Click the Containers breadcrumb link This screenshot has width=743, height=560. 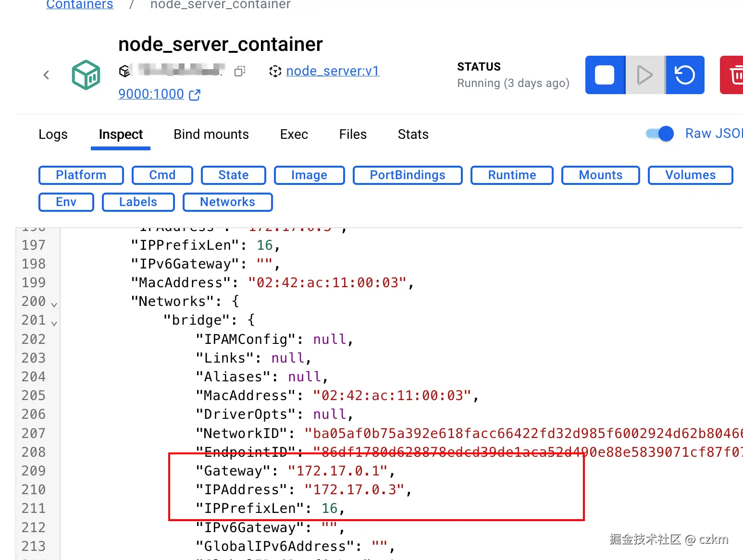(80, 5)
